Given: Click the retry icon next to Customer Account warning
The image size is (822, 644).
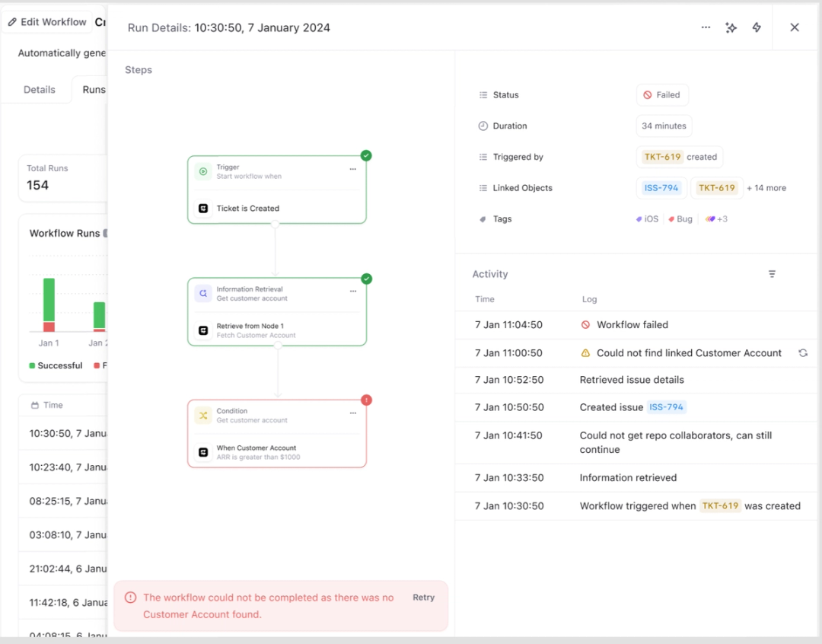Looking at the screenshot, I should tap(803, 353).
